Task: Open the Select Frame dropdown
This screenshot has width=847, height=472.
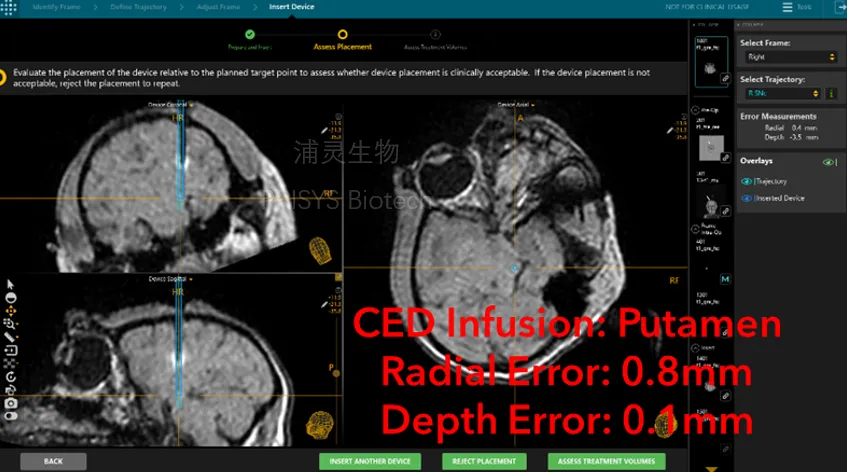Action: (x=780, y=58)
